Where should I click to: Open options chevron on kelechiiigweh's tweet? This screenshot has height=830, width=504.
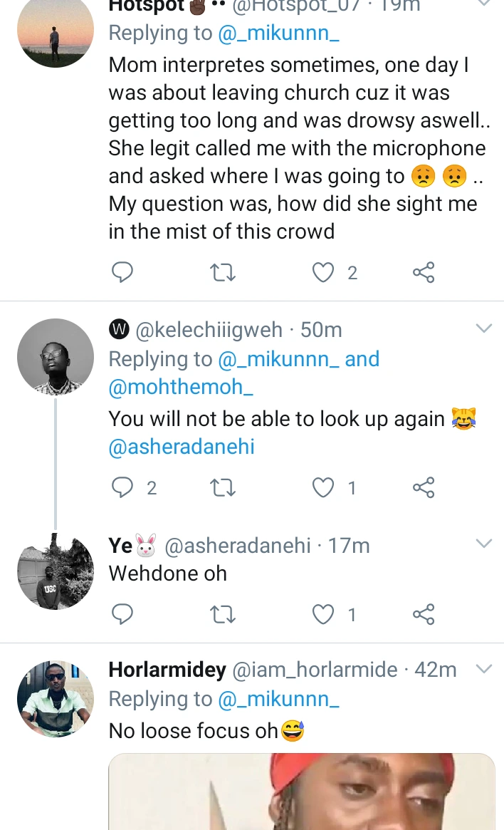click(x=483, y=328)
